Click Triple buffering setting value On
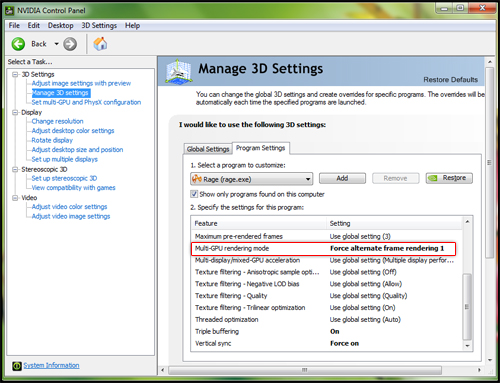 tap(335, 332)
